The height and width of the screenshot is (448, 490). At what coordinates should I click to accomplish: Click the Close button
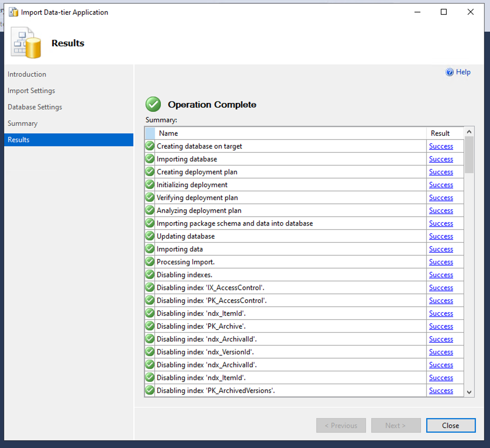451,425
